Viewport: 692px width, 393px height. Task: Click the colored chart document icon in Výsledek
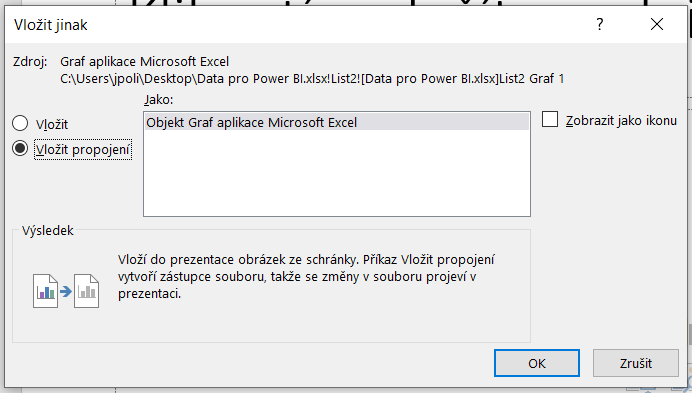click(45, 291)
